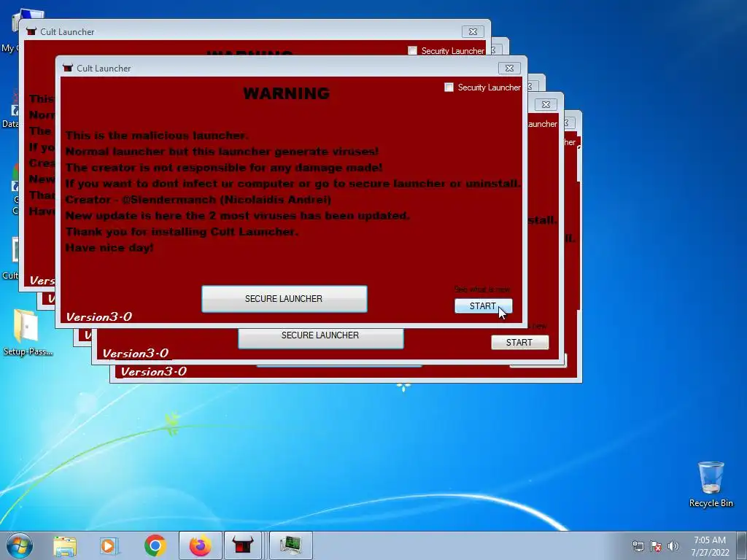Click SECURE LAUNCHER in the window behind the front one
This screenshot has height=560, width=747.
tap(321, 338)
